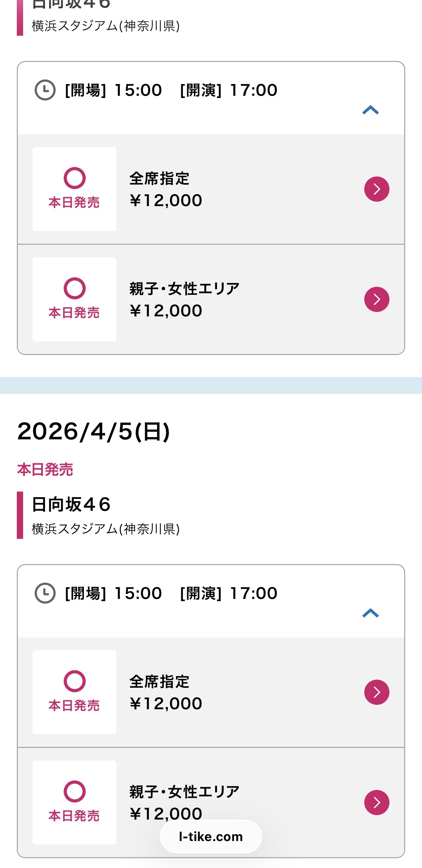Open 親子・女性エリア arrow button in the topmost show
This screenshot has width=422, height=868.
pos(377,299)
